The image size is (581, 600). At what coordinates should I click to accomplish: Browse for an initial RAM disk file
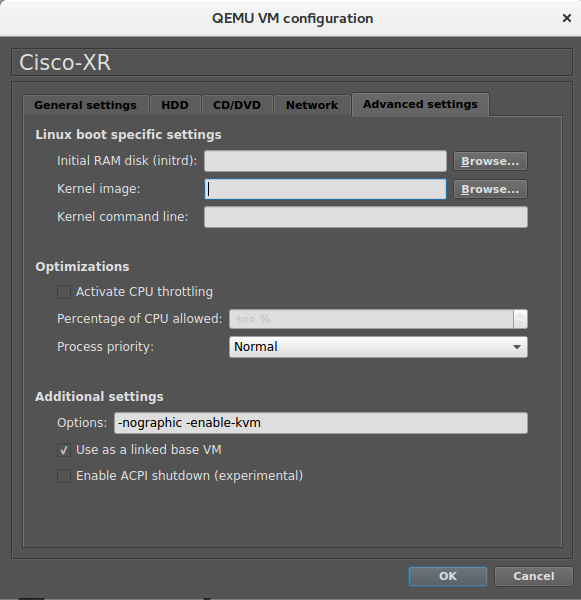coord(490,161)
